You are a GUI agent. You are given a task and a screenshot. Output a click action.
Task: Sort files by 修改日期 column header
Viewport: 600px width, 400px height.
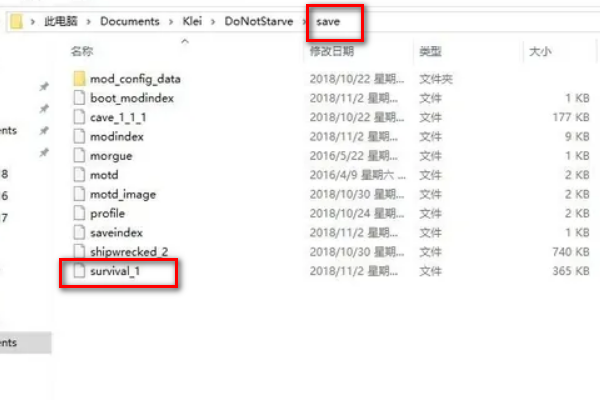(332, 51)
